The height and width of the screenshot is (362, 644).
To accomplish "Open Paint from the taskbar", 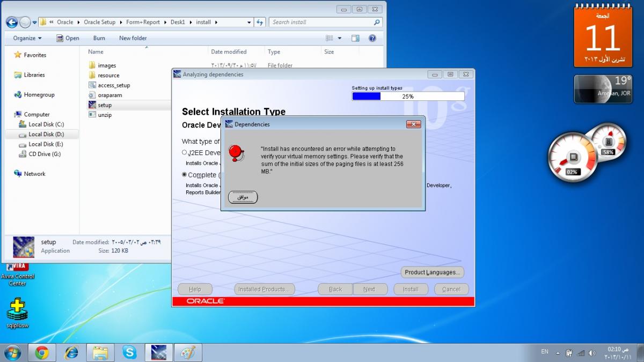I will pyautogui.click(x=187, y=352).
